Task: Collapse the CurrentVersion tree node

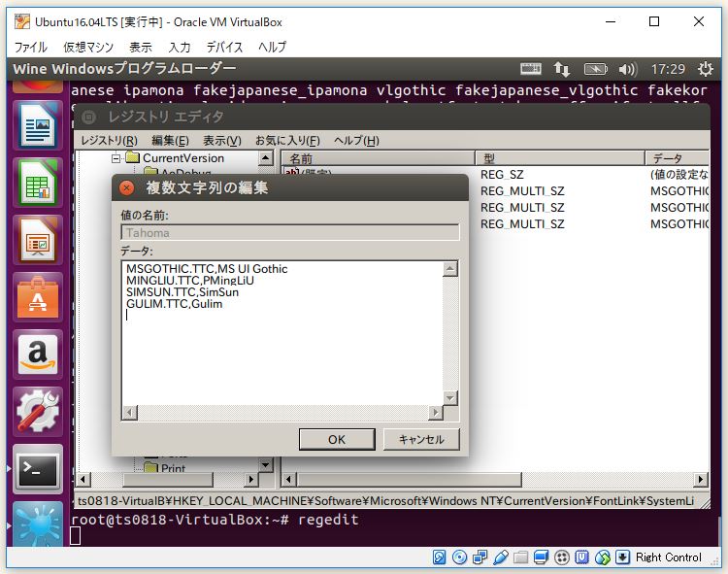Action: click(116, 158)
